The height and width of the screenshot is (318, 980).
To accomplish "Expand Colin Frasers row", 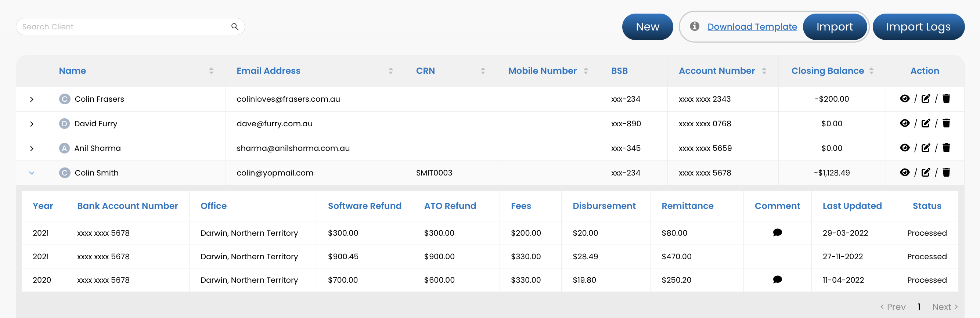I will (32, 99).
